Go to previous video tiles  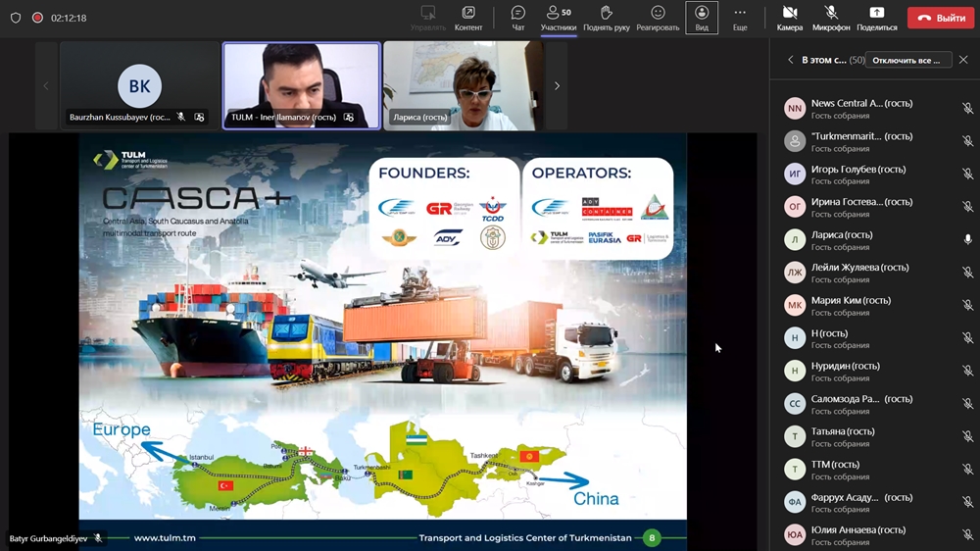tap(46, 85)
